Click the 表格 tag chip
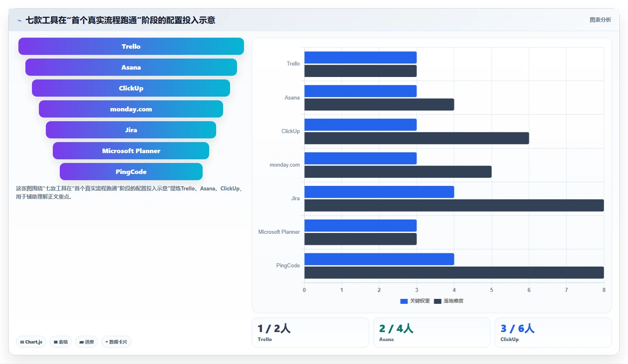This screenshot has height=364, width=628. point(61,342)
